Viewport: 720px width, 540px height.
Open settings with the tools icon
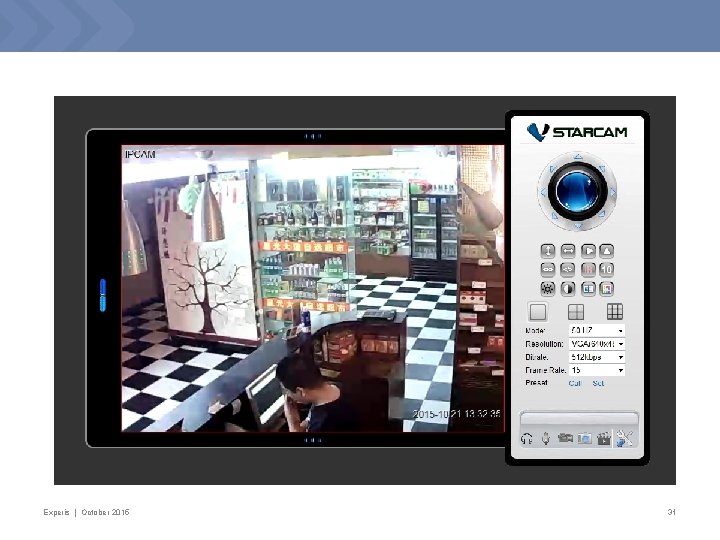pyautogui.click(x=624, y=439)
